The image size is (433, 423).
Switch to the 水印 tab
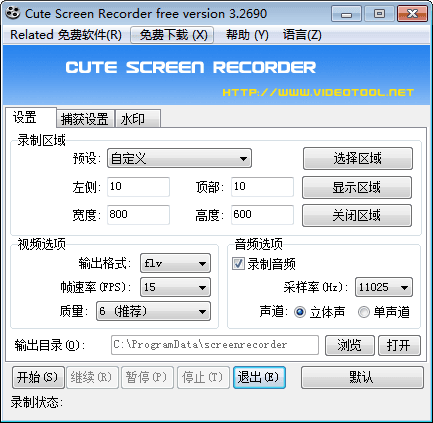pos(138,119)
